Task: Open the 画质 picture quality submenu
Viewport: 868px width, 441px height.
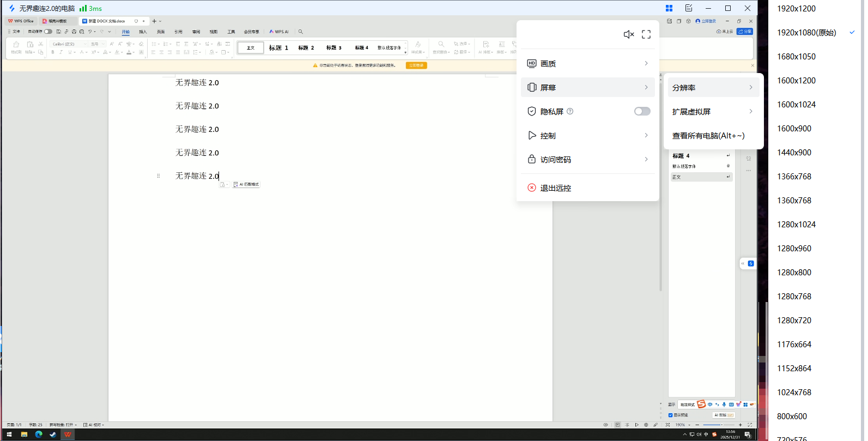Action: click(588, 63)
